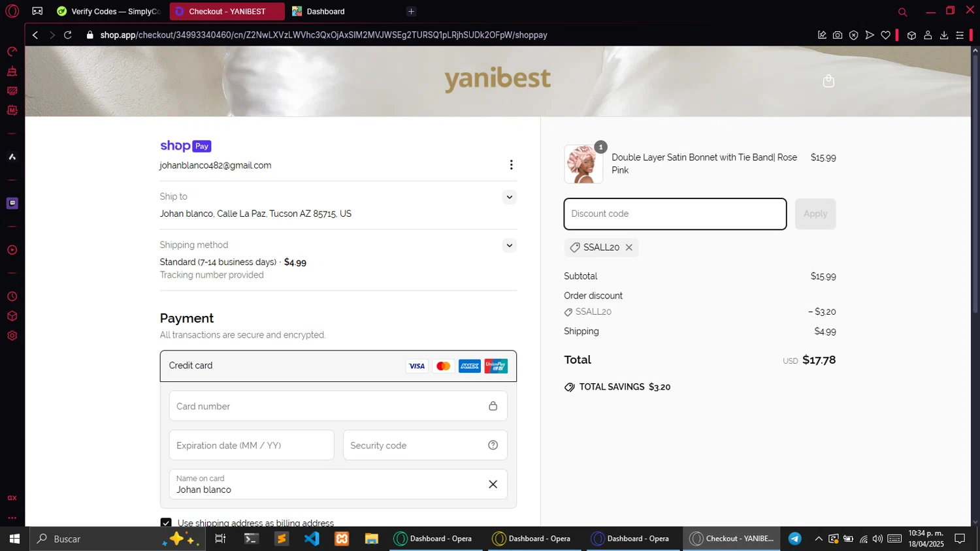This screenshot has height=551, width=980.
Task: Switch to the Checkout - YANIBEST tab
Action: pyautogui.click(x=227, y=12)
